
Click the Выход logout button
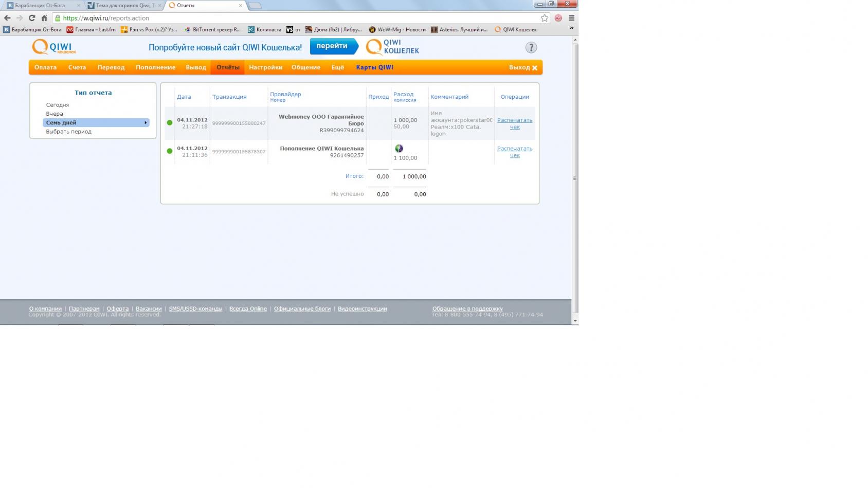523,67
